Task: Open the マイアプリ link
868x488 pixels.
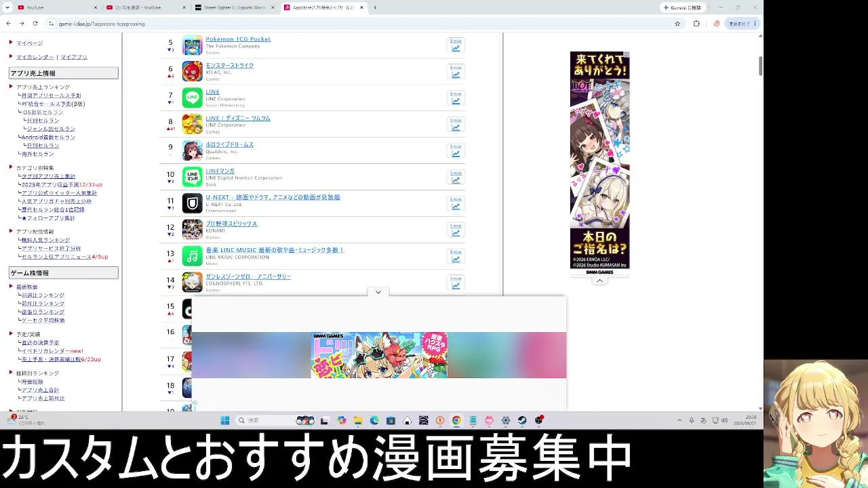Action: (x=74, y=57)
